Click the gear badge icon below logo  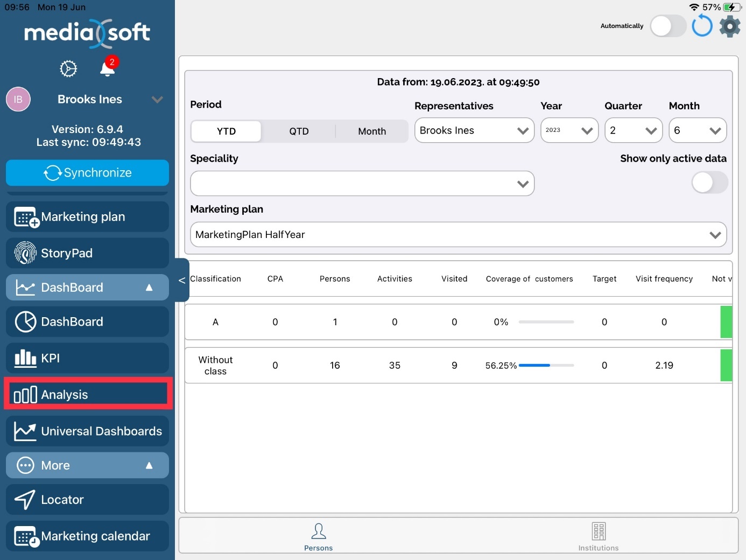68,69
